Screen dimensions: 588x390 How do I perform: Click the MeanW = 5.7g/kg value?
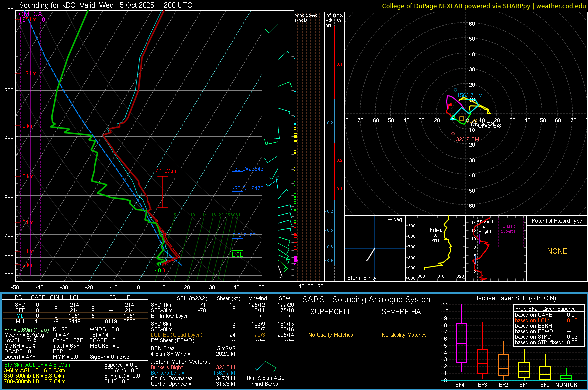click(24, 335)
